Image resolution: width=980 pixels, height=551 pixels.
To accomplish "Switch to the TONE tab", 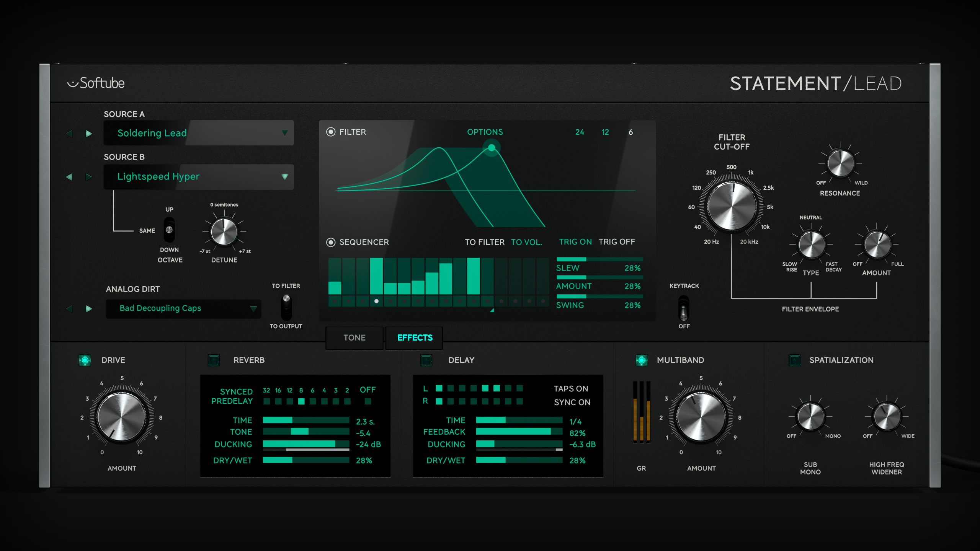I will coord(354,337).
